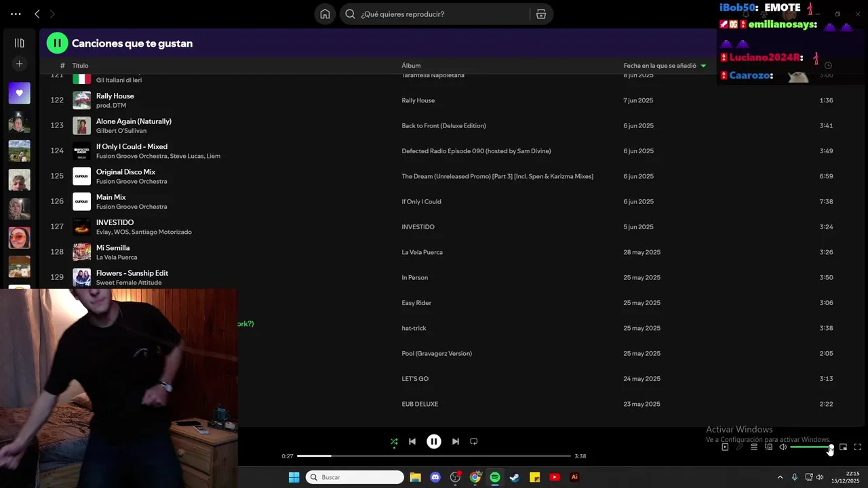Open artist link 'prod. DTM'
Screen dimensions: 868x488
[111, 106]
